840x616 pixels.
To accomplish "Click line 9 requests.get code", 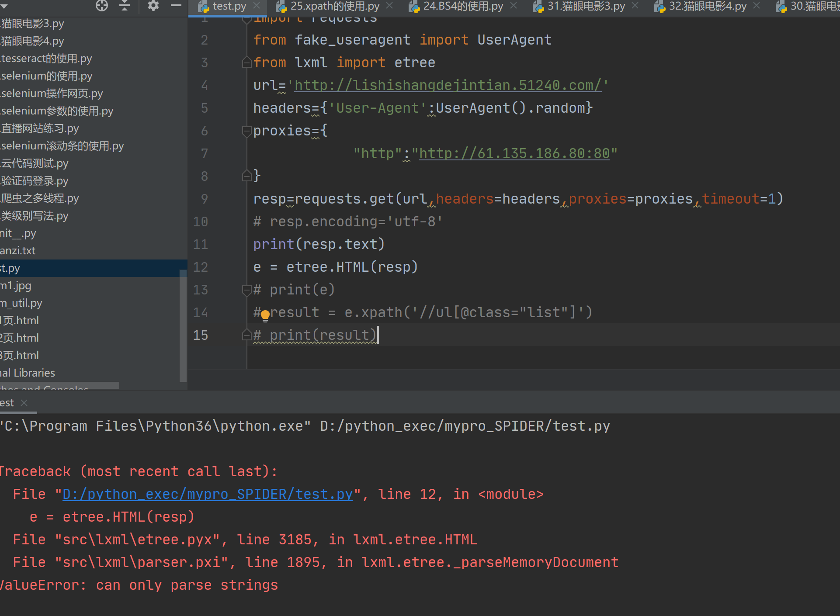I will 518,199.
